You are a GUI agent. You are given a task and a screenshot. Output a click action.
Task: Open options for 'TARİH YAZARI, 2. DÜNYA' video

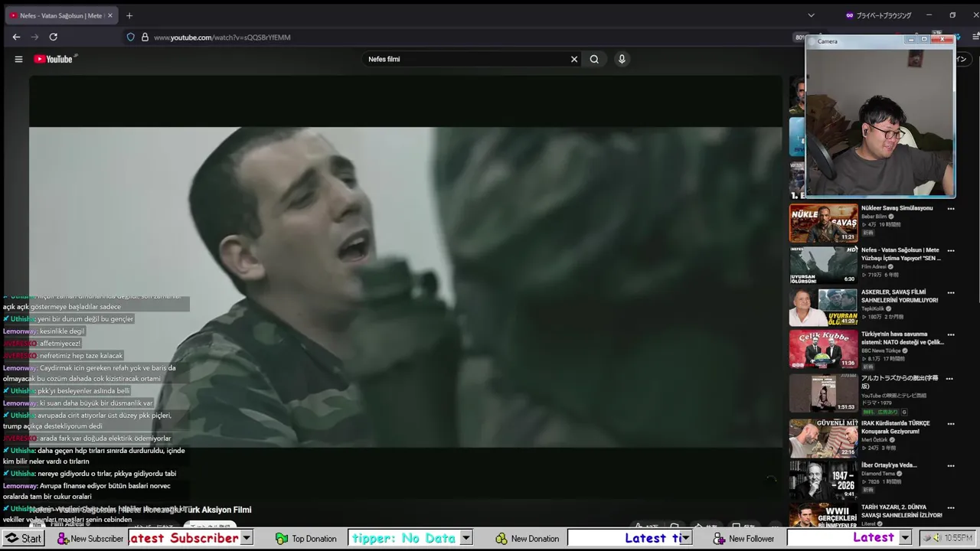point(951,507)
